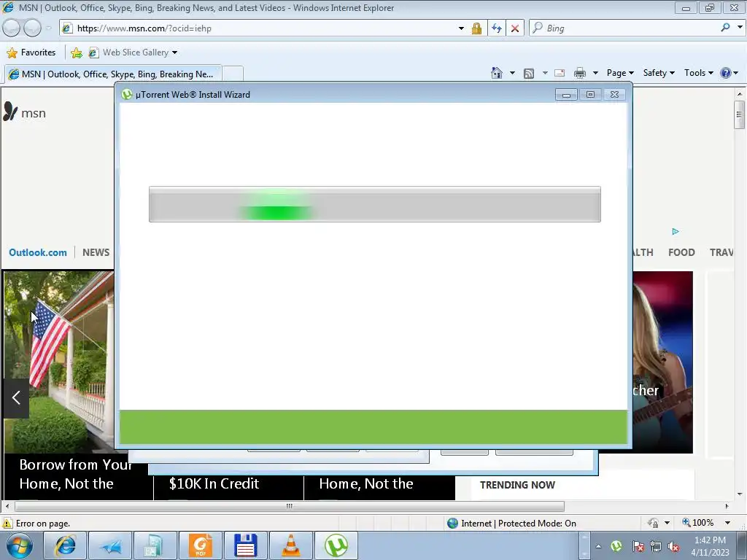Expand the help dropdown arrow
Screen dimensions: 747x560
coord(736,74)
